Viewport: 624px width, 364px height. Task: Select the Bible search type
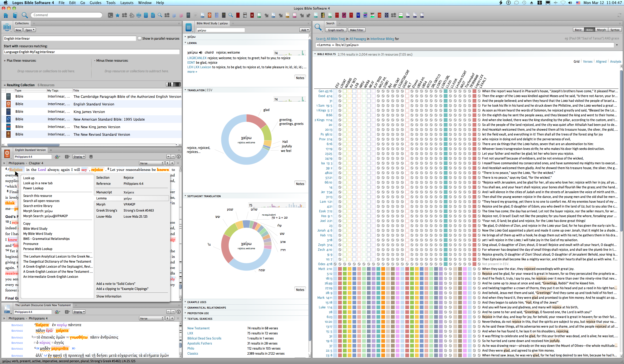(x=589, y=30)
